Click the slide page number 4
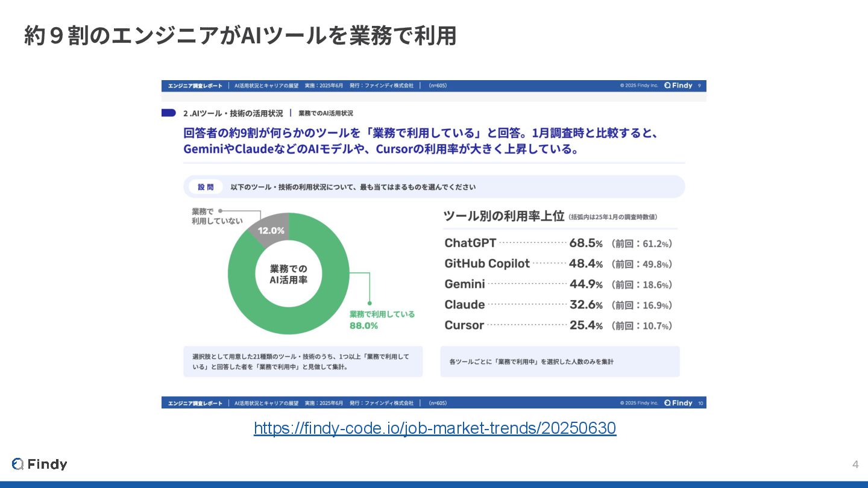 (x=855, y=464)
